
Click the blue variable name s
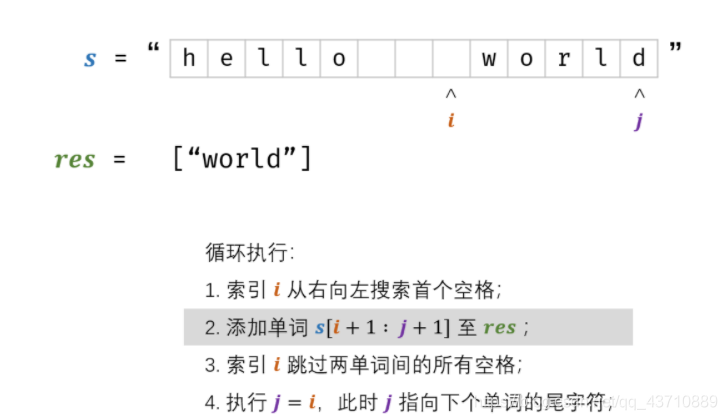(x=90, y=58)
